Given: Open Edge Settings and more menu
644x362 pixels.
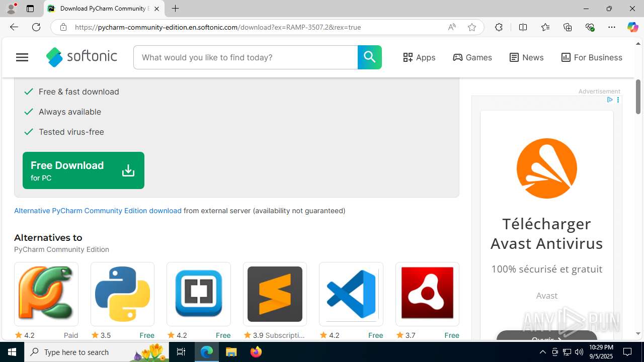Looking at the screenshot, I should [612, 27].
